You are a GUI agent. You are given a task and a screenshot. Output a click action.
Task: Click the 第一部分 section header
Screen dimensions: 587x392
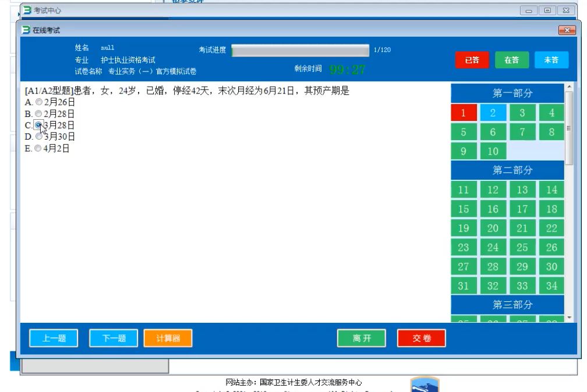point(507,93)
